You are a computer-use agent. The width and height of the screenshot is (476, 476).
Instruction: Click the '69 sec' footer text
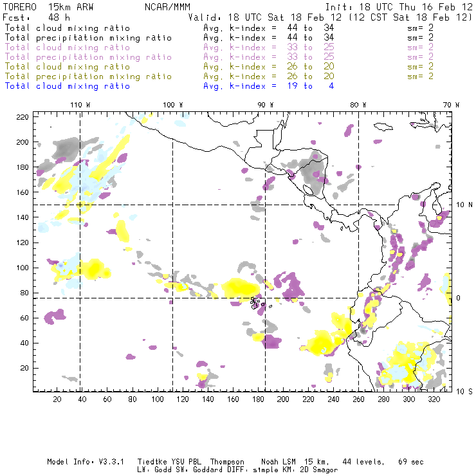point(411,462)
